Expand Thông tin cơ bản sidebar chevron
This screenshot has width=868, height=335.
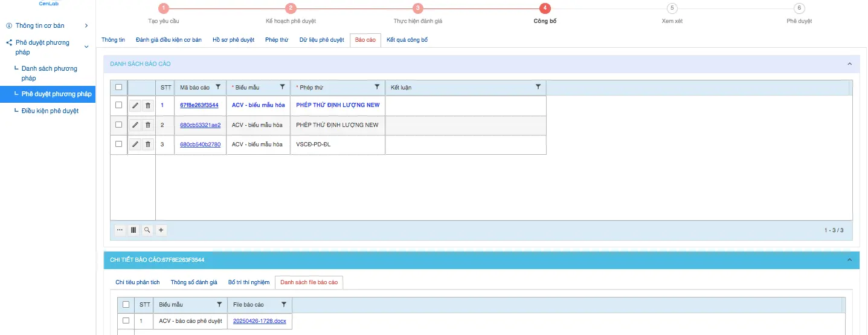(x=86, y=25)
